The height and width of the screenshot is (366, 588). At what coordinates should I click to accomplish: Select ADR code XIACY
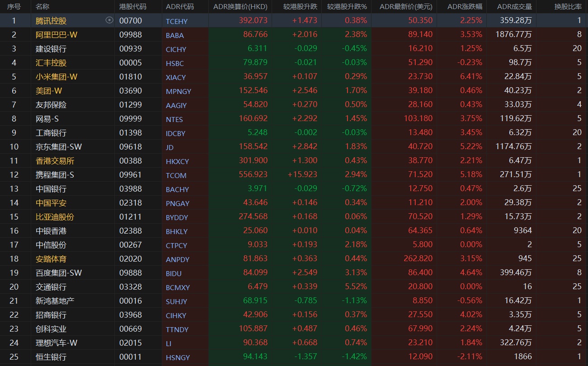176,77
